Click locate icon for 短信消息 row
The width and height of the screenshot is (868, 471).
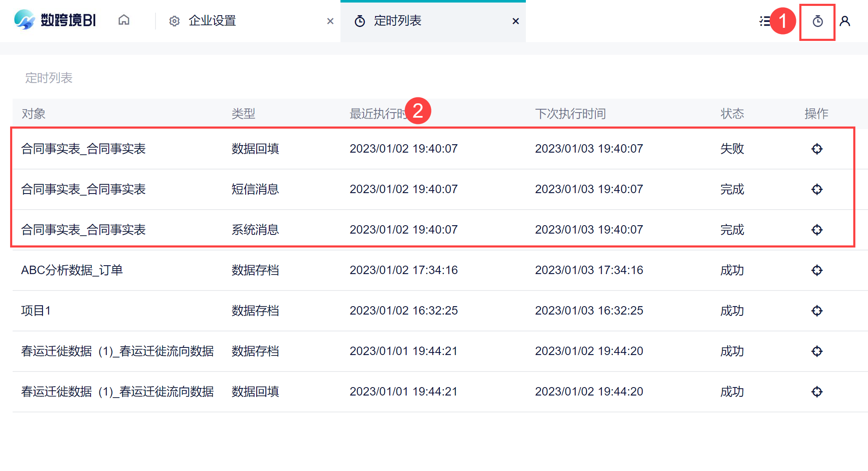click(x=817, y=189)
